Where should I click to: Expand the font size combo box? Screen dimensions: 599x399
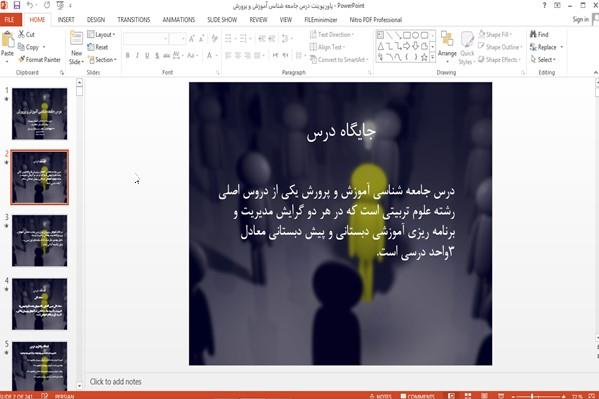(183, 38)
